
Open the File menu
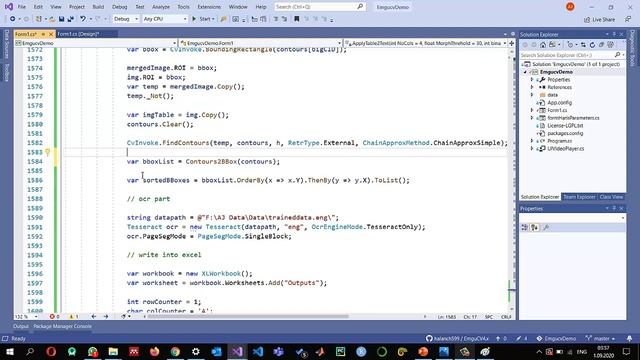pos(22,7)
